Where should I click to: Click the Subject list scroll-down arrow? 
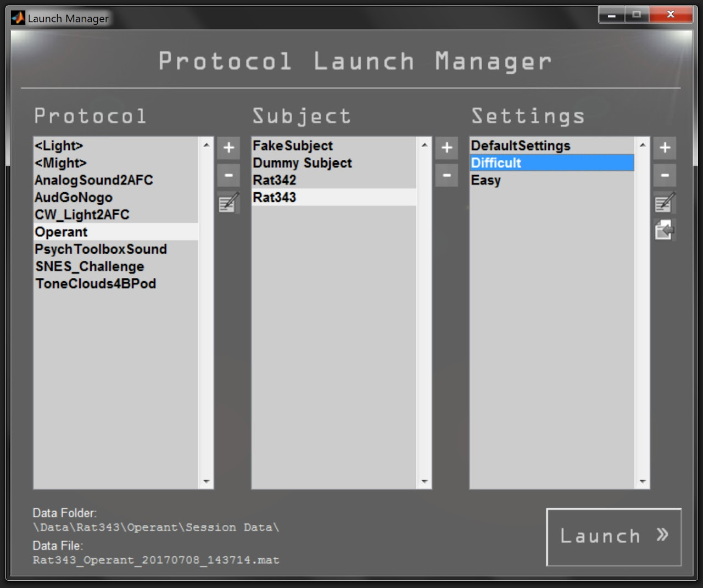tap(424, 481)
